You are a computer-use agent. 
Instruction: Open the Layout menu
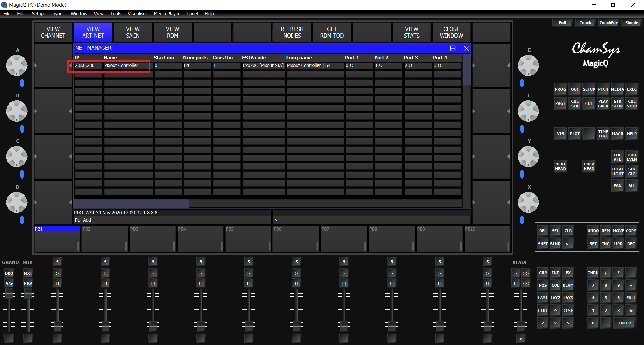pos(57,14)
